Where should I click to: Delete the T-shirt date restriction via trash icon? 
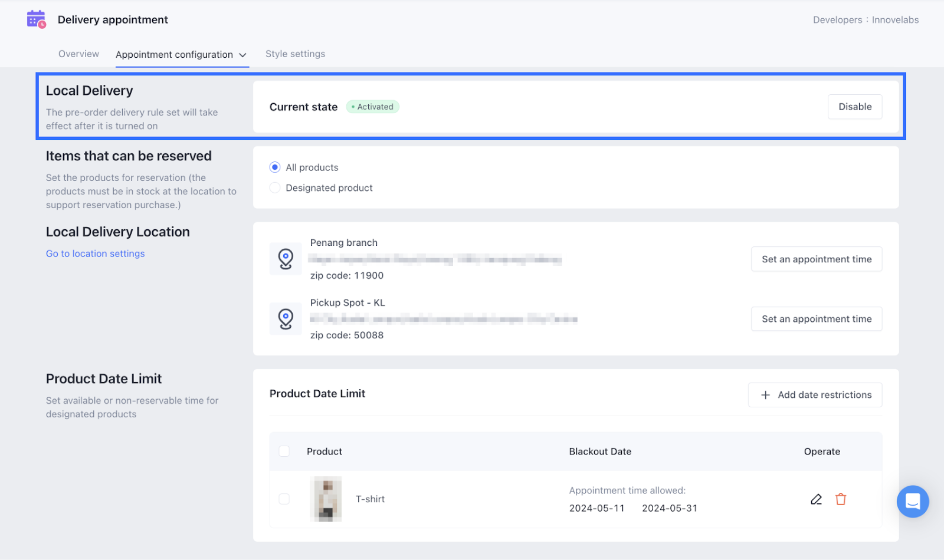click(841, 499)
